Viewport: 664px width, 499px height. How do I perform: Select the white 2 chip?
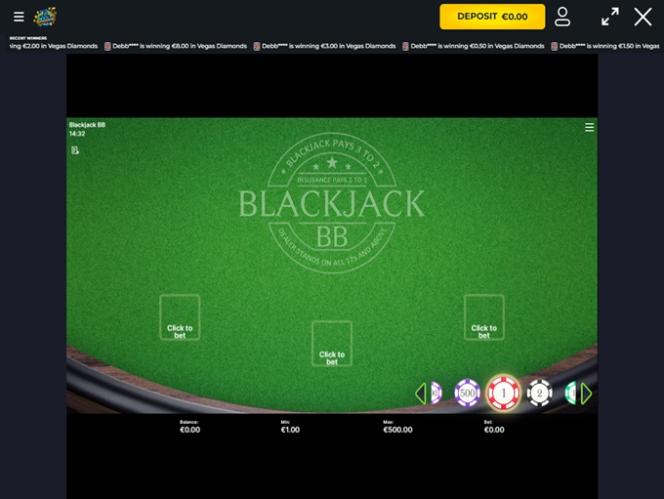click(540, 393)
